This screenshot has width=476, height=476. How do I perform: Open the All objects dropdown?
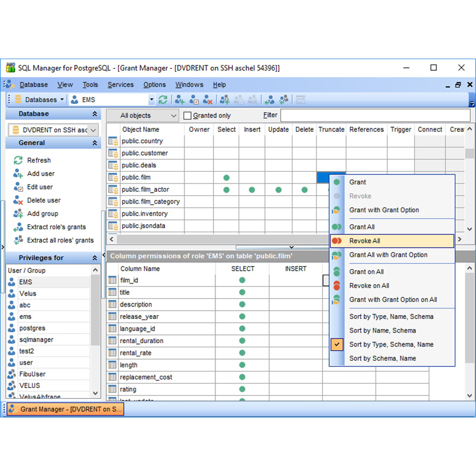click(143, 116)
